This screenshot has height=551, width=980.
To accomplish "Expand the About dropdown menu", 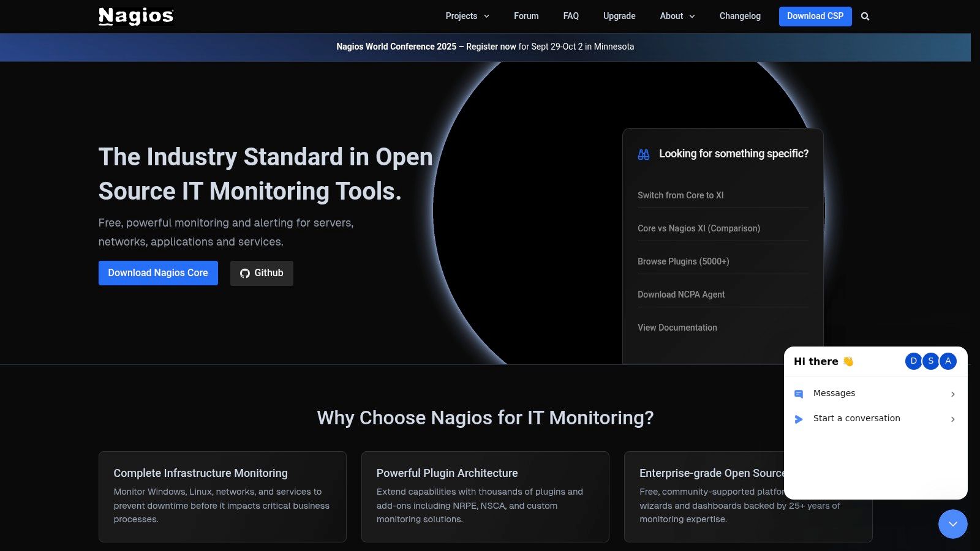I will point(676,17).
